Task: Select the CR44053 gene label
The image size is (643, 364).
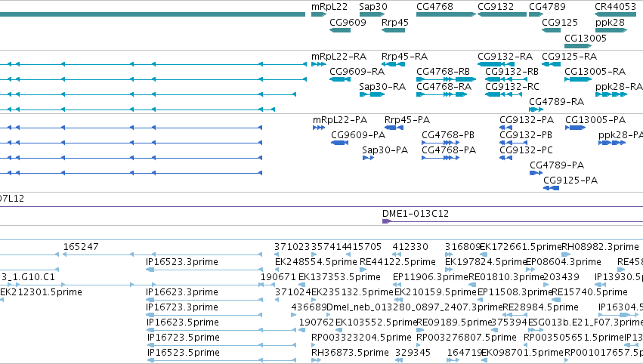Action: tap(616, 7)
